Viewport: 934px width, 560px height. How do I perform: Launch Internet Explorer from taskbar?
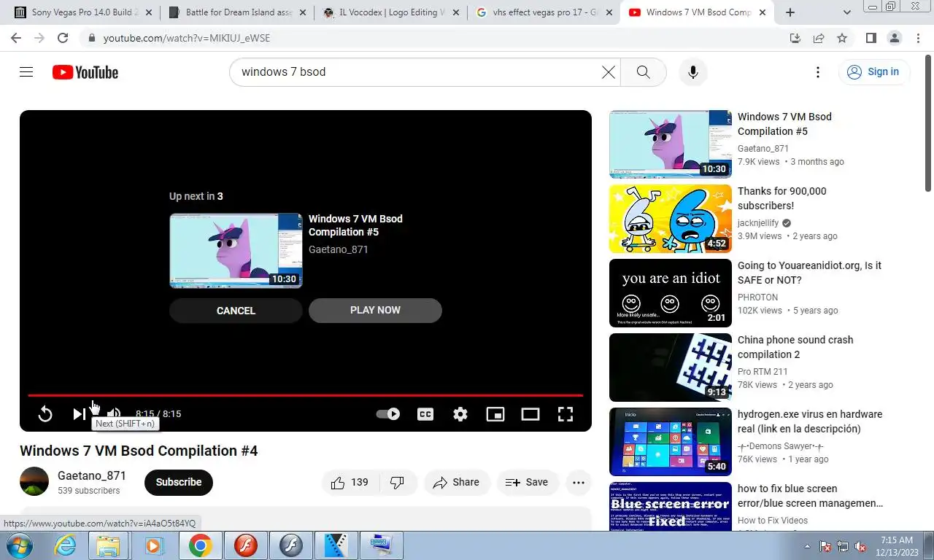(66, 545)
